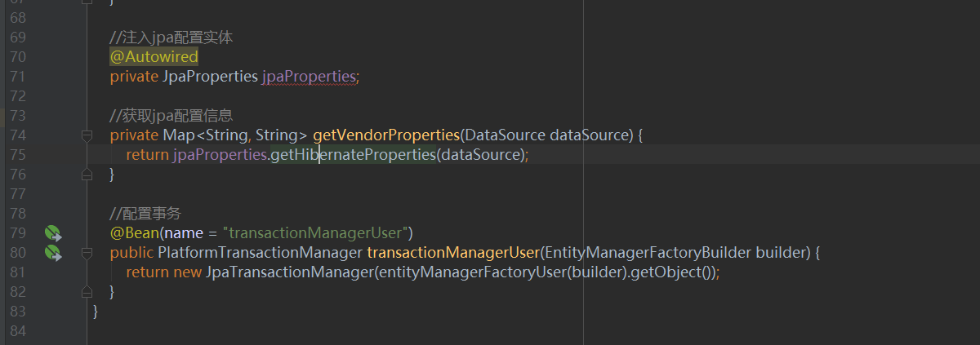Click the Spring bean icon beside @Bean line 79
The image size is (980, 345).
click(53, 233)
